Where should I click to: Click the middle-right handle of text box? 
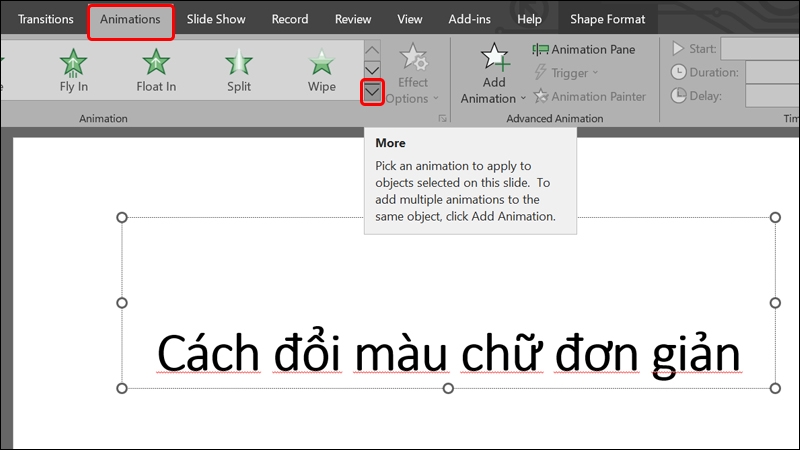pos(775,303)
